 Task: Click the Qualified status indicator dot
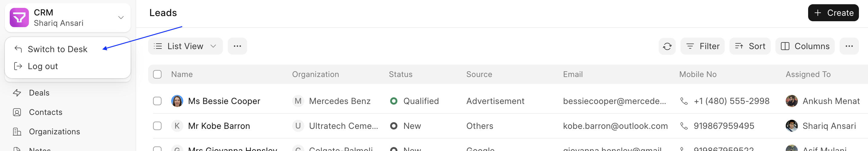pos(393,101)
